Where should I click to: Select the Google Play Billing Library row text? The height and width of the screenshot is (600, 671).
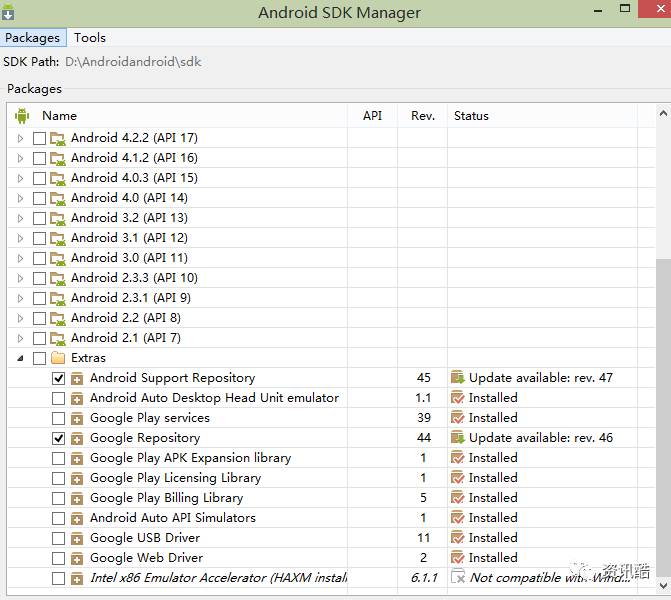[x=166, y=498]
